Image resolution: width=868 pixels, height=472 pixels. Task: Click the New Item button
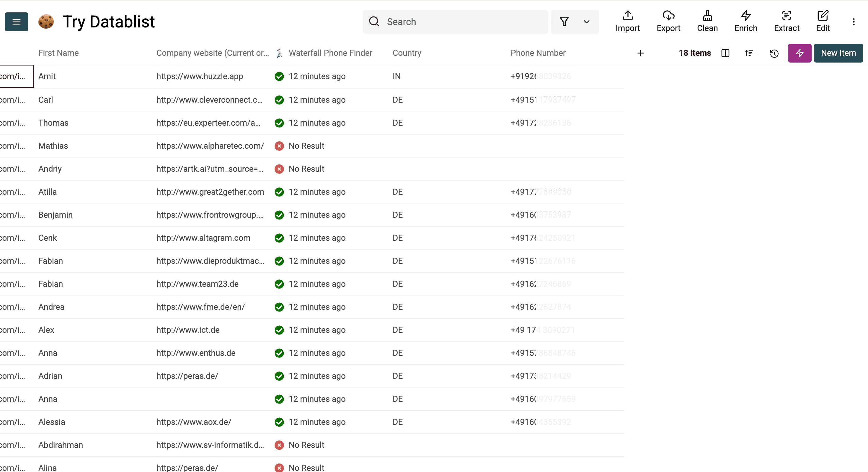coord(838,53)
